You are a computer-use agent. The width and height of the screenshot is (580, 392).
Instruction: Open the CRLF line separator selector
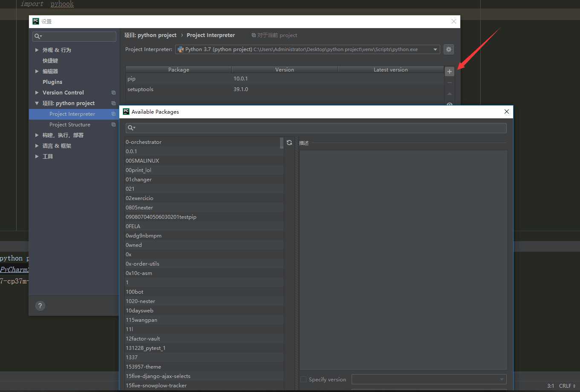coord(567,386)
